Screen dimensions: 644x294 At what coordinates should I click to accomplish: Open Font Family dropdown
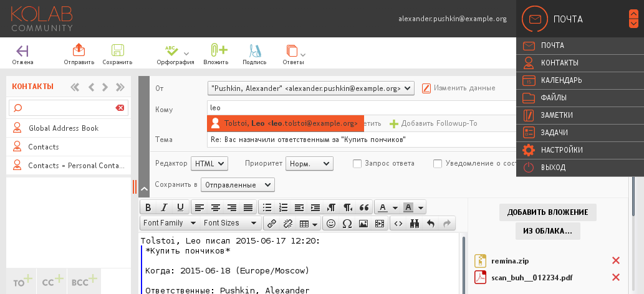coord(169,223)
